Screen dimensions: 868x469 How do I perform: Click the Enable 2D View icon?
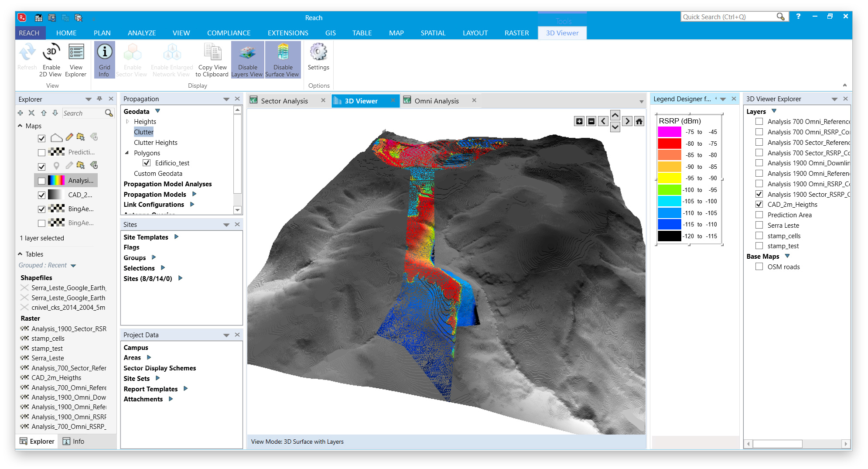[51, 53]
